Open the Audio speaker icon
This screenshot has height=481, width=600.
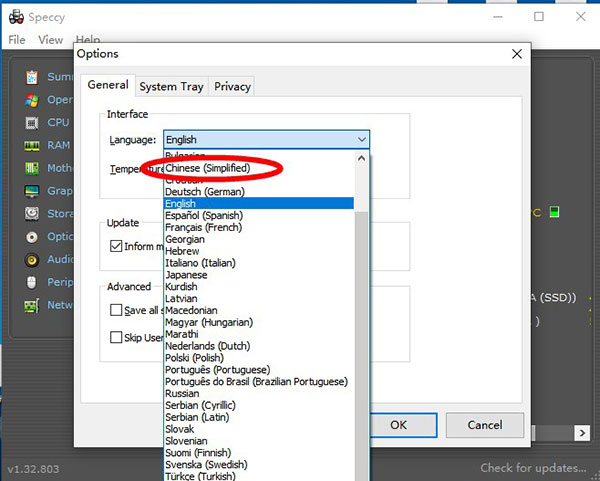[32, 260]
